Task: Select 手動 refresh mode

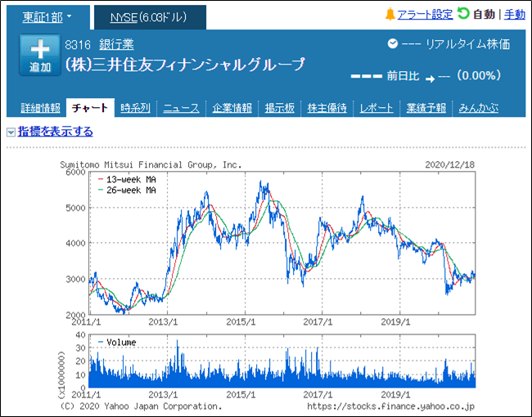Action: click(514, 15)
